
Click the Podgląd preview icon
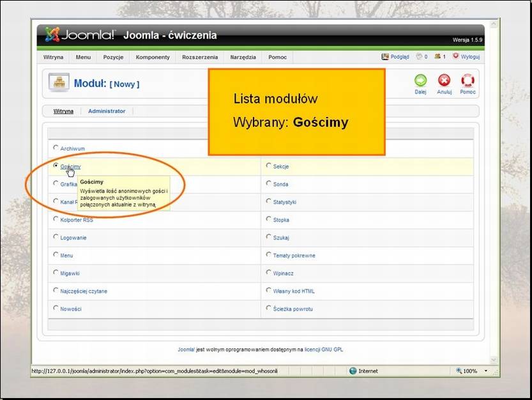[384, 57]
